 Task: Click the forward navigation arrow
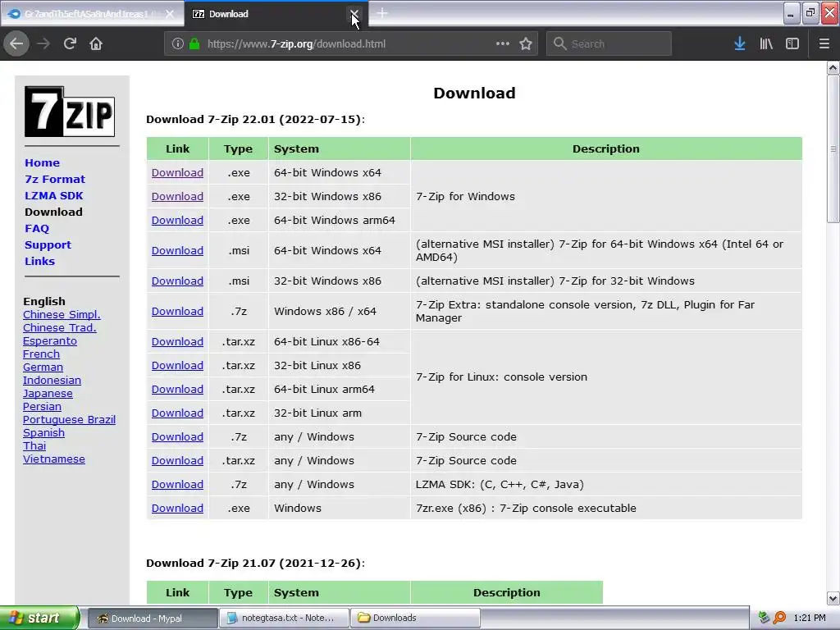click(43, 44)
